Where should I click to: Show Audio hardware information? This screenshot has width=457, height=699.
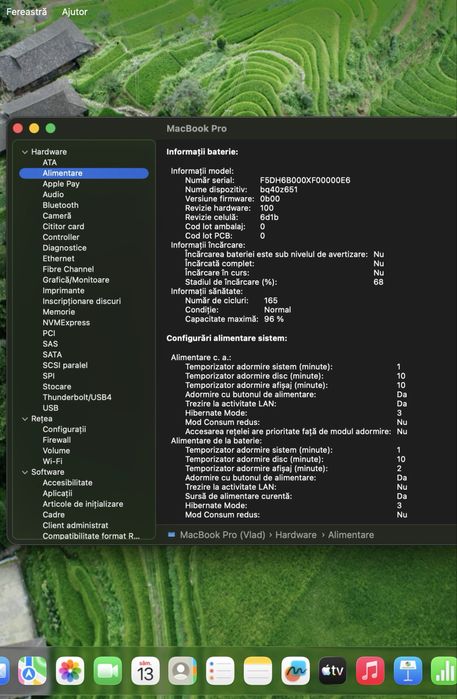pyautogui.click(x=53, y=194)
